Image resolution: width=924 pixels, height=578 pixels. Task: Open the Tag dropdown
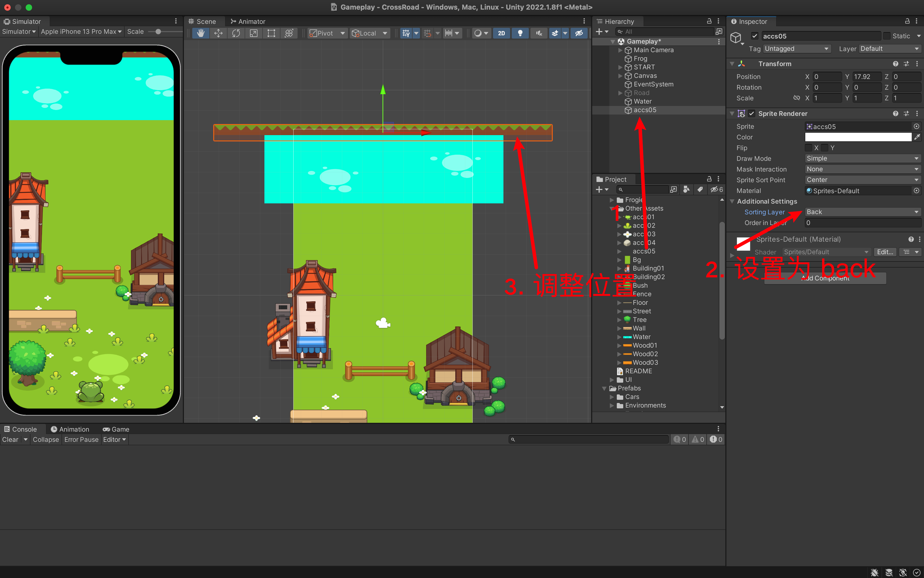point(796,48)
